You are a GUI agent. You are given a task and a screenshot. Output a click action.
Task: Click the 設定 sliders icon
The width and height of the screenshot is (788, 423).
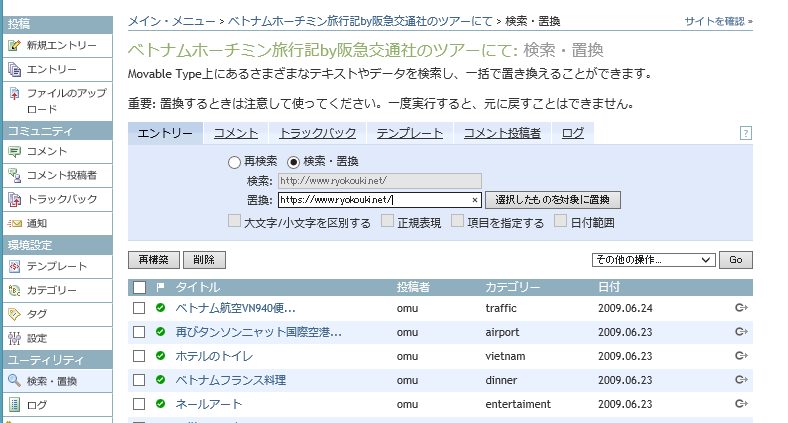click(14, 339)
